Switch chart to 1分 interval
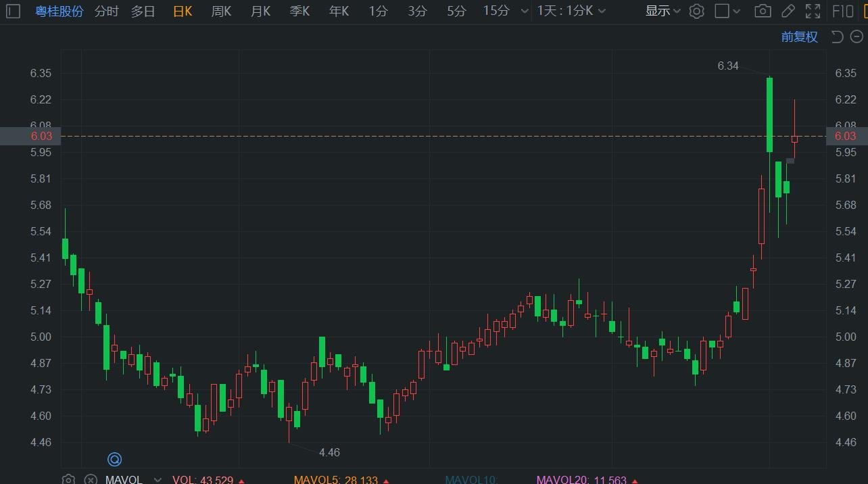 379,11
